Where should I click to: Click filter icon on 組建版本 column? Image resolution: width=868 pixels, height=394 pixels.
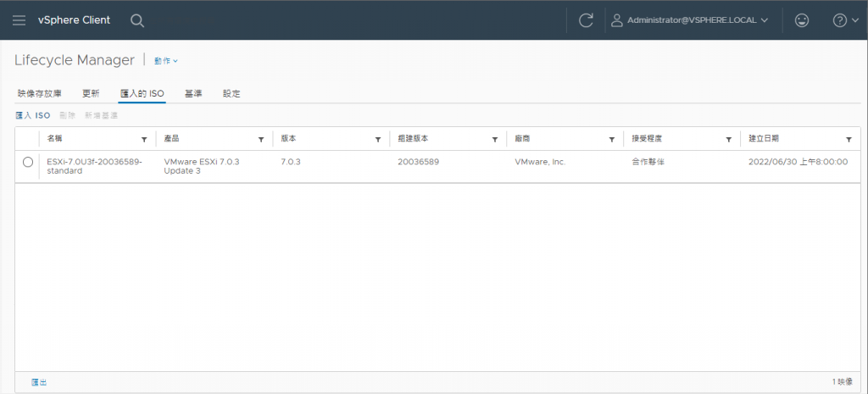(495, 140)
